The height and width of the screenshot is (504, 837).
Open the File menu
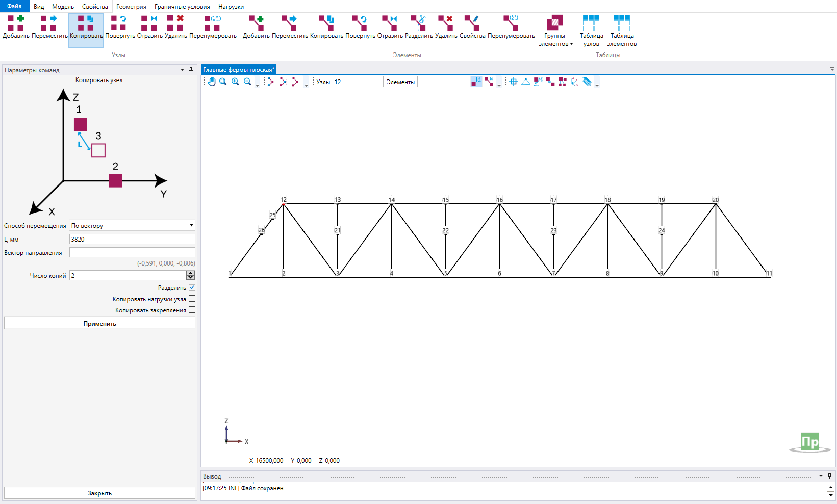click(14, 6)
